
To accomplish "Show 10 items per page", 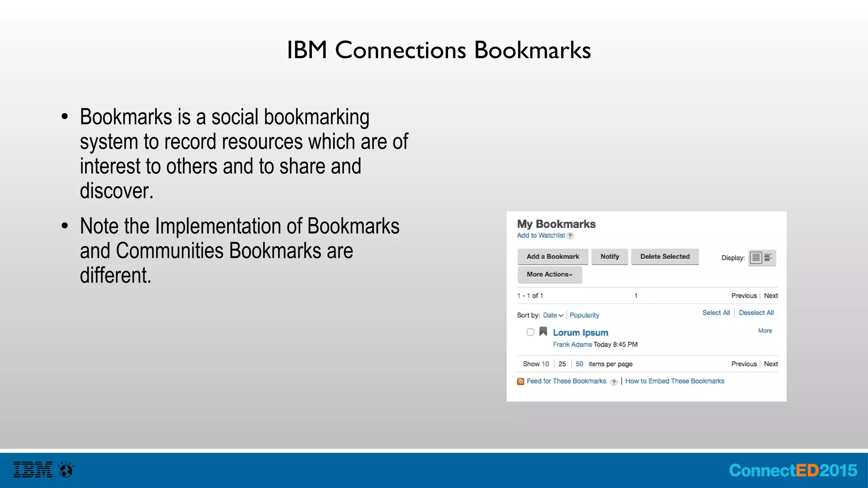I will [545, 364].
